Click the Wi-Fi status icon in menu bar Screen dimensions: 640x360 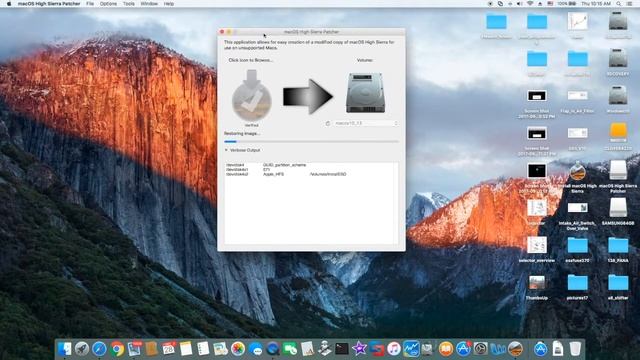530,4
